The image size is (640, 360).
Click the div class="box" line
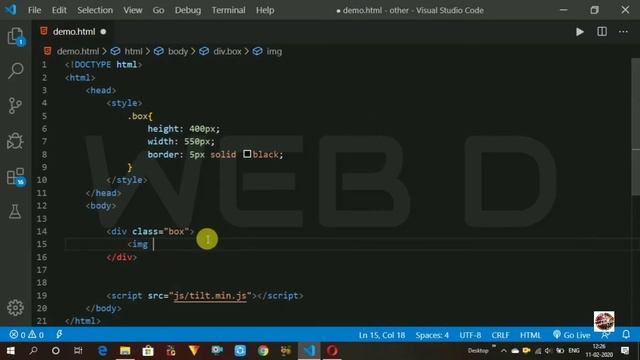[150, 231]
